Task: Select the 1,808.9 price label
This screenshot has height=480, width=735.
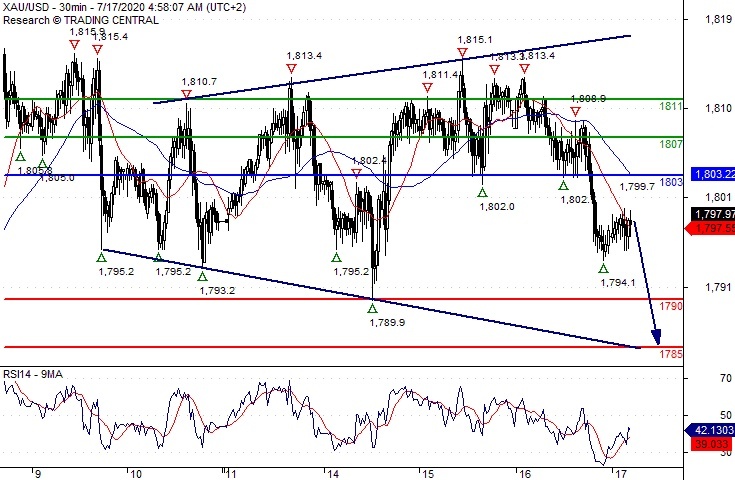Action: 588,98
